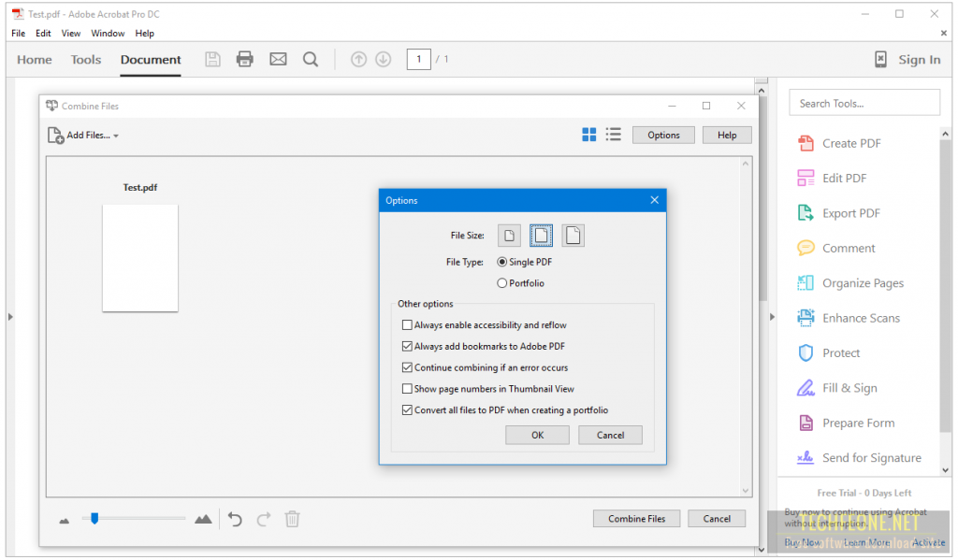Cancel the Combine Files window

717,519
